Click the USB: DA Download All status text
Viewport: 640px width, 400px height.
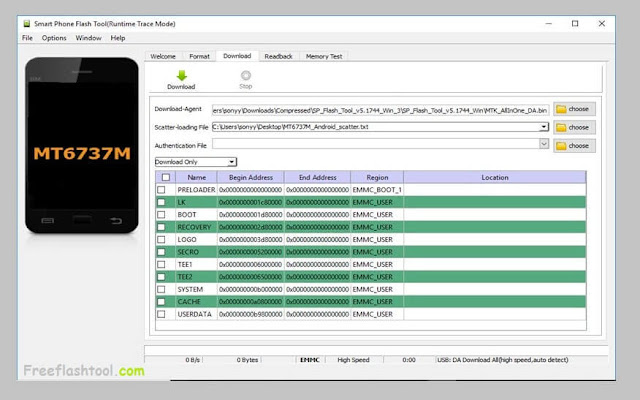tap(503, 360)
